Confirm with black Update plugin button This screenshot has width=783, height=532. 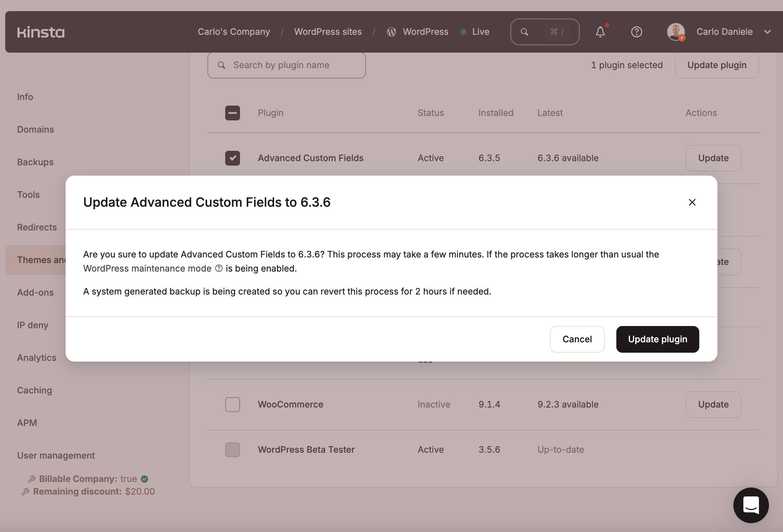coord(657,339)
